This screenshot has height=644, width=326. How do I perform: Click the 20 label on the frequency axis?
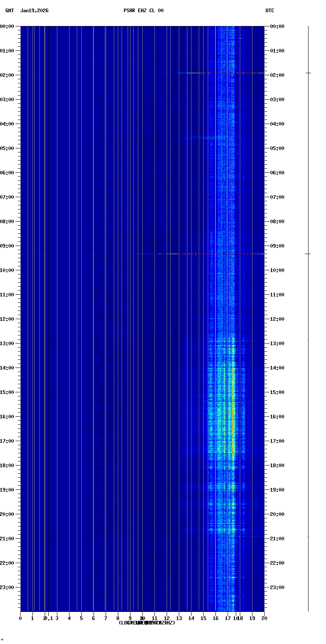coord(264,618)
